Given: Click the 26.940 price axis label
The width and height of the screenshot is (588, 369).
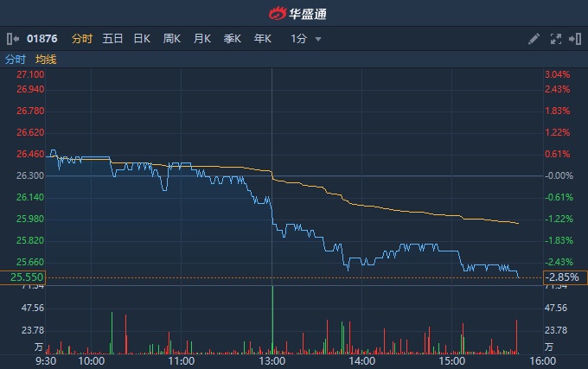Looking at the screenshot, I should point(30,89).
